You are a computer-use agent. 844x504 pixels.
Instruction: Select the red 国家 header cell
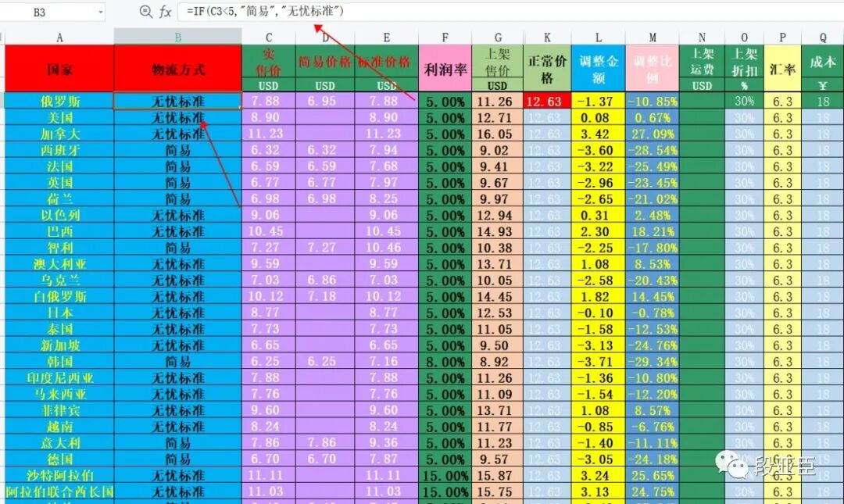58,69
